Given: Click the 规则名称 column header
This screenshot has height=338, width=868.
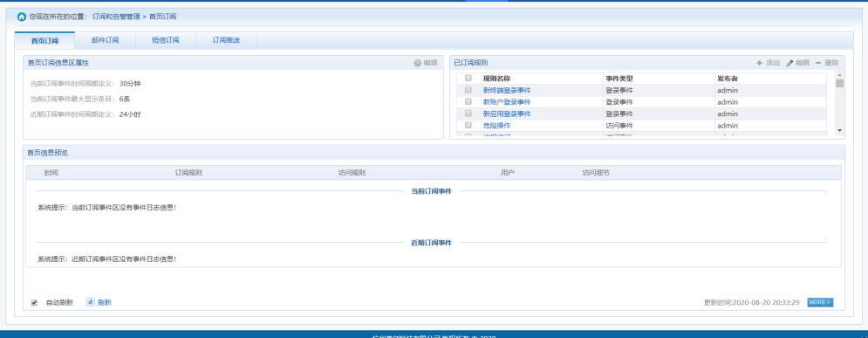Looking at the screenshot, I should tap(496, 79).
